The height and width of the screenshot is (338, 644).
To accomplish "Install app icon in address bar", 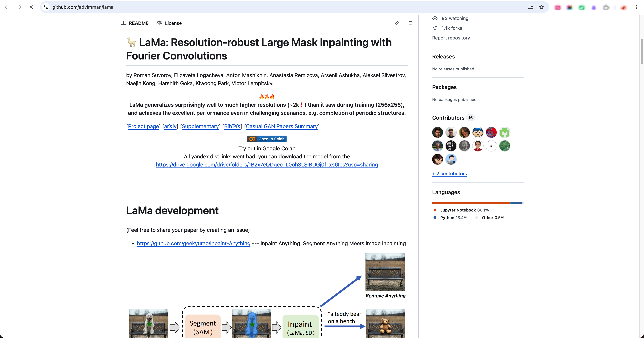I will 530,7.
